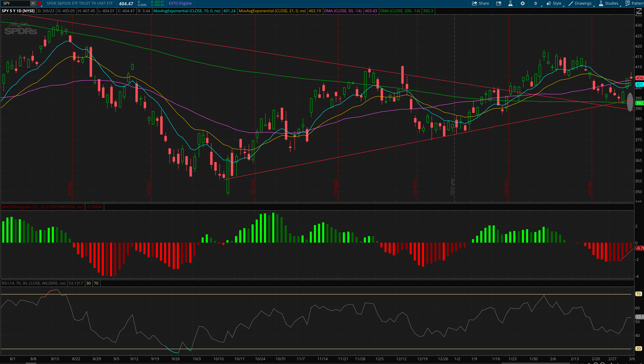Open the Patterns chart icon
The width and height of the screenshot is (644, 364).
(628, 3)
